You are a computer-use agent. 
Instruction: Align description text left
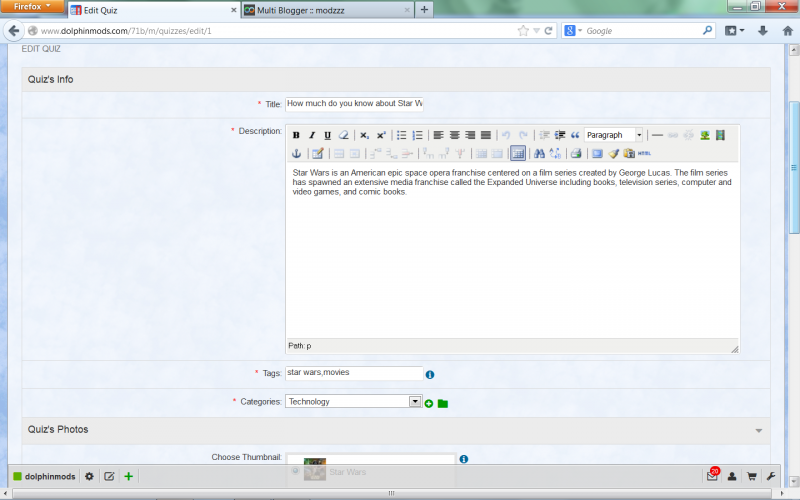coord(438,135)
